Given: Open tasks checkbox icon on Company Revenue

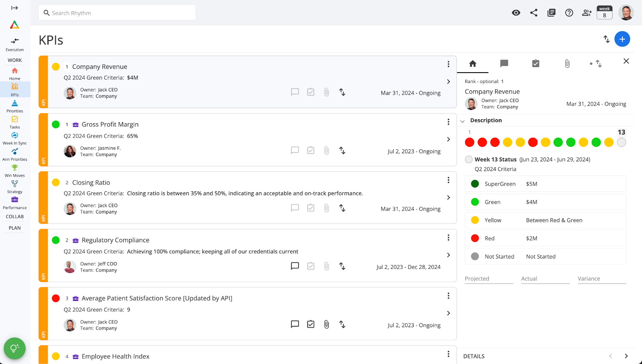Looking at the screenshot, I should (311, 92).
